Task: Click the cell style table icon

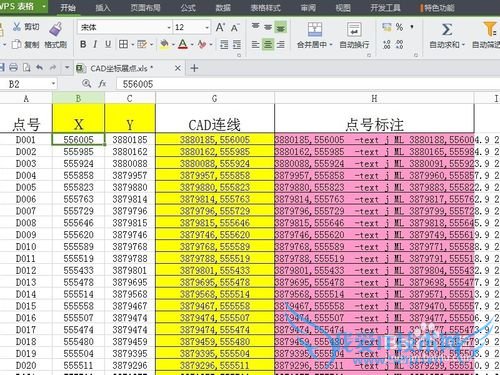Action: [x=142, y=44]
